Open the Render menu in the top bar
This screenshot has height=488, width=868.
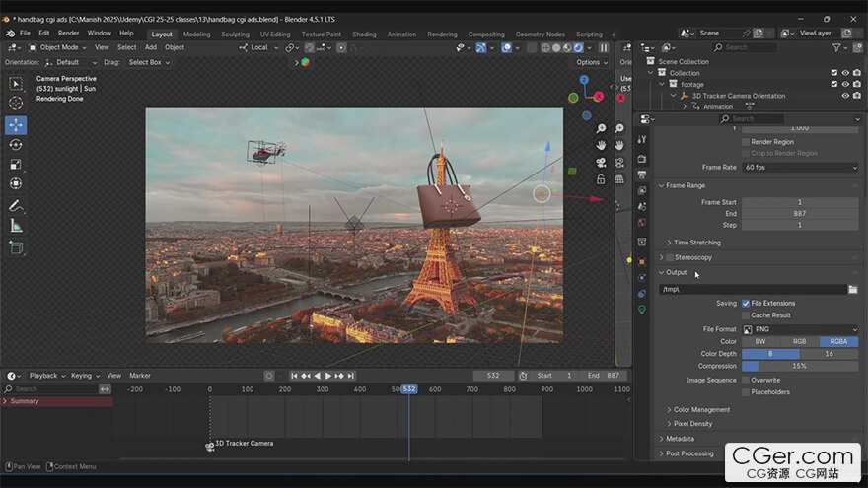[68, 33]
